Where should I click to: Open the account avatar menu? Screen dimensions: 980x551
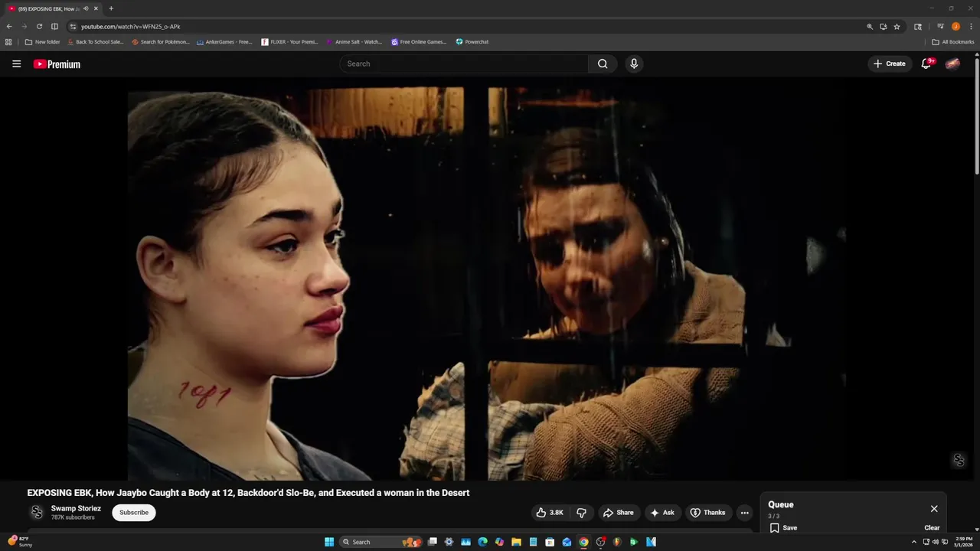coord(952,64)
